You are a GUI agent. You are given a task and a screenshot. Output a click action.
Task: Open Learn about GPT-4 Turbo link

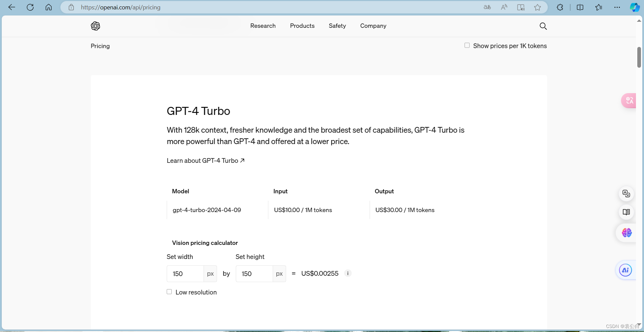(x=206, y=160)
